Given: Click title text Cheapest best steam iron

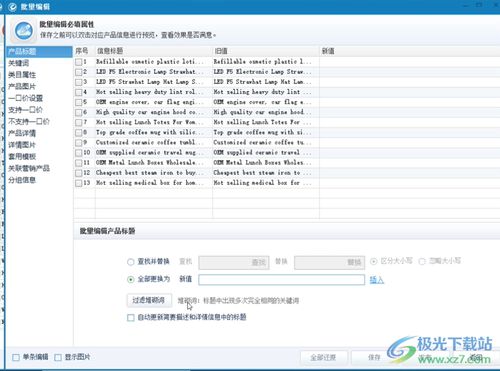Looking at the screenshot, I should (x=149, y=173).
